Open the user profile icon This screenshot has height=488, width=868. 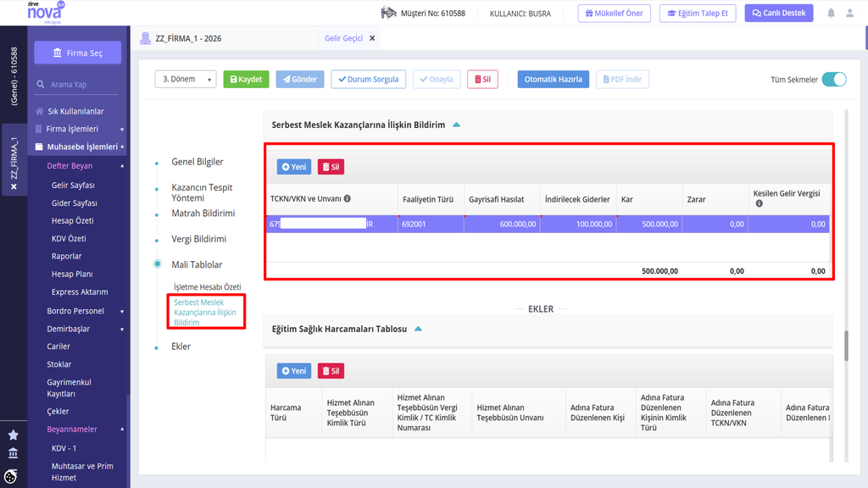tap(849, 14)
